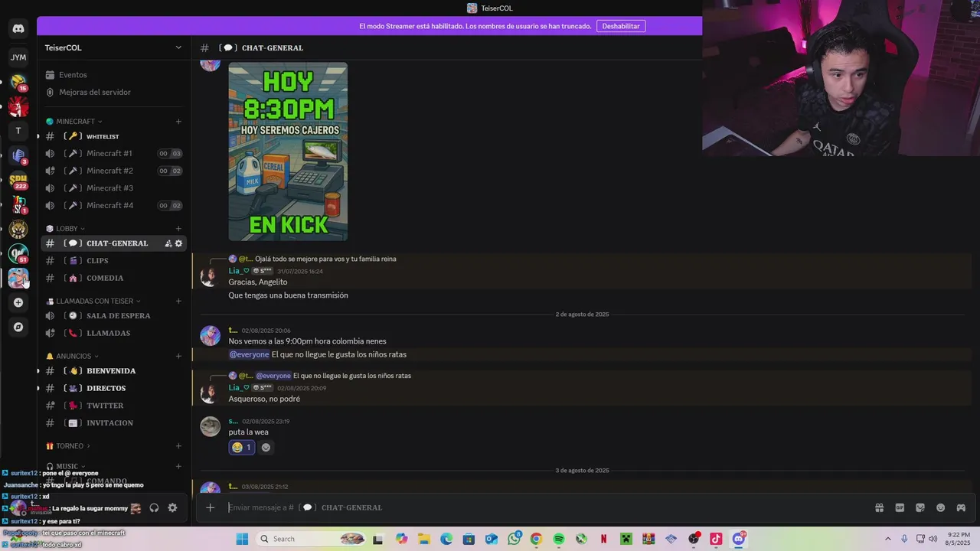Open CHAT-GENERAL channel settings gear
Image resolution: width=980 pixels, height=551 pixels.
click(x=178, y=243)
